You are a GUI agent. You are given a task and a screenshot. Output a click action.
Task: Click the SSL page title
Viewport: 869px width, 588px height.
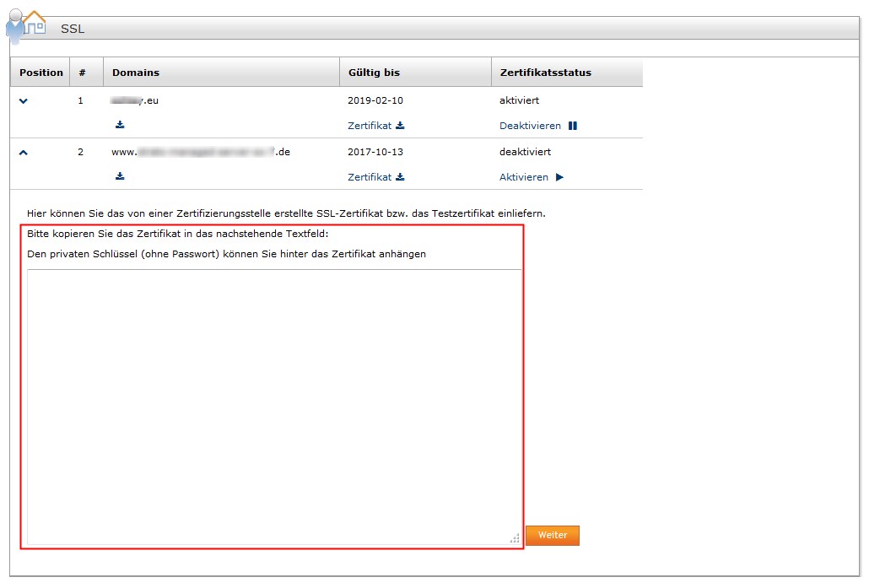coord(73,29)
